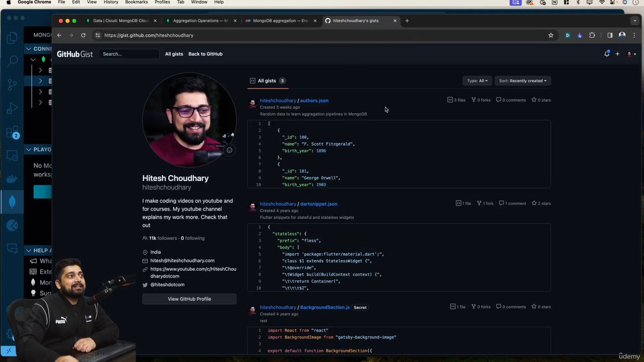Open Chrome tab search chevron
The image size is (644, 362).
tap(635, 20)
